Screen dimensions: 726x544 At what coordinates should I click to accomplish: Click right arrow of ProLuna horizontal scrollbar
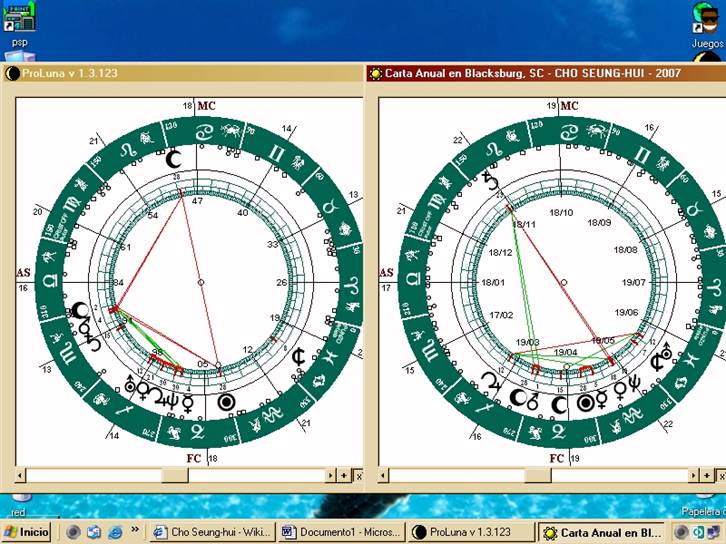[343, 475]
